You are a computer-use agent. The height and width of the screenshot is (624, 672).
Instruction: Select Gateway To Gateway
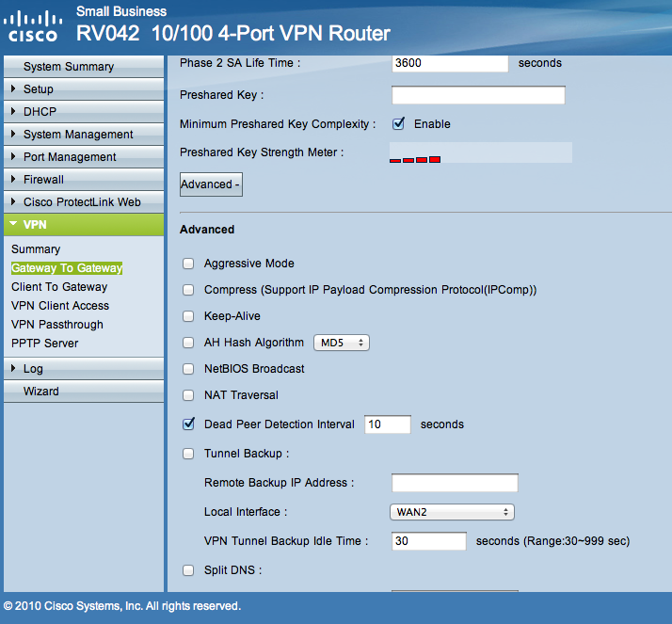[x=67, y=268]
